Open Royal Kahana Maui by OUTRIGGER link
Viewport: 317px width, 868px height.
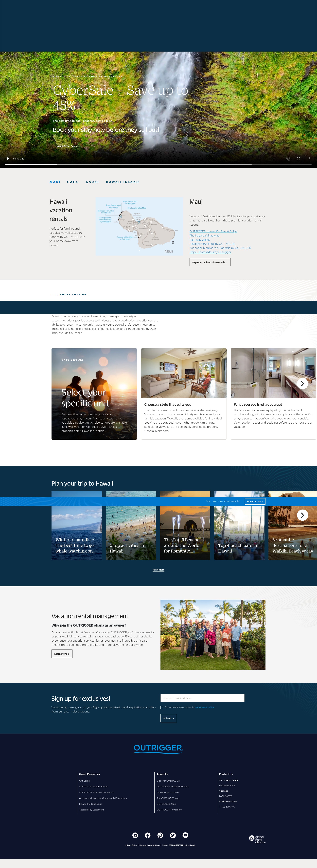click(212, 244)
